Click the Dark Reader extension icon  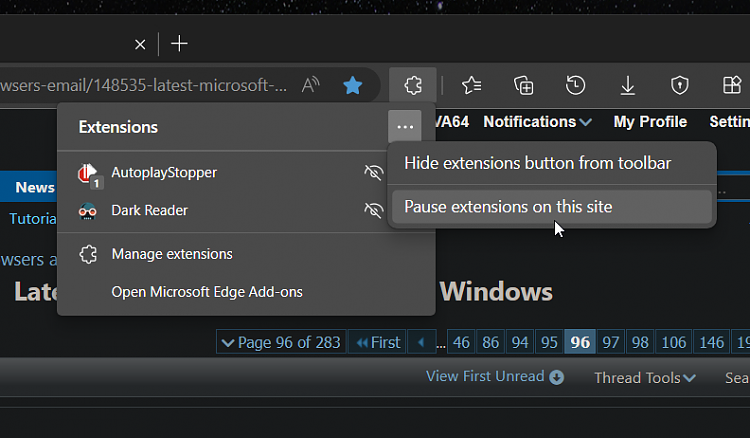(88, 211)
